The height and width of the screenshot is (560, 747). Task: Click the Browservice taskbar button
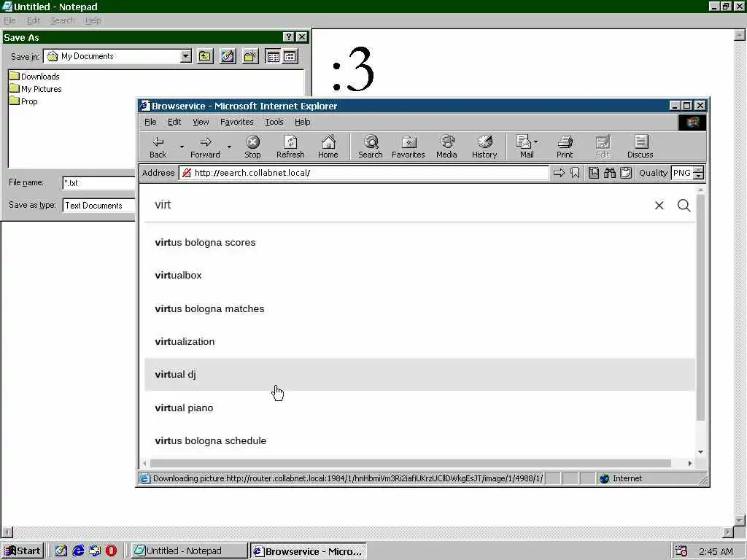point(309,551)
